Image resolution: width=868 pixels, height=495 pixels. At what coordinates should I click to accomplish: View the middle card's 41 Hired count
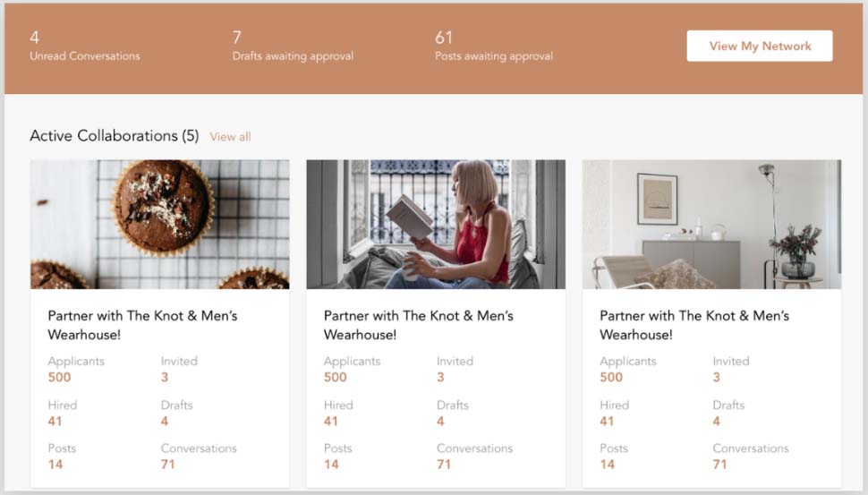pyautogui.click(x=331, y=422)
